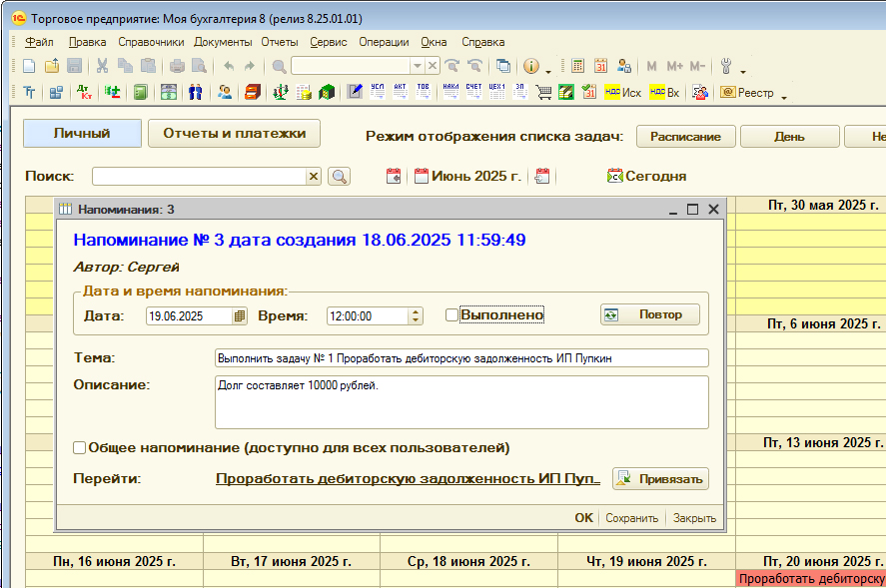Image resolution: width=886 pixels, height=588 pixels.
Task: Click into the Описание text area
Action: (x=460, y=401)
